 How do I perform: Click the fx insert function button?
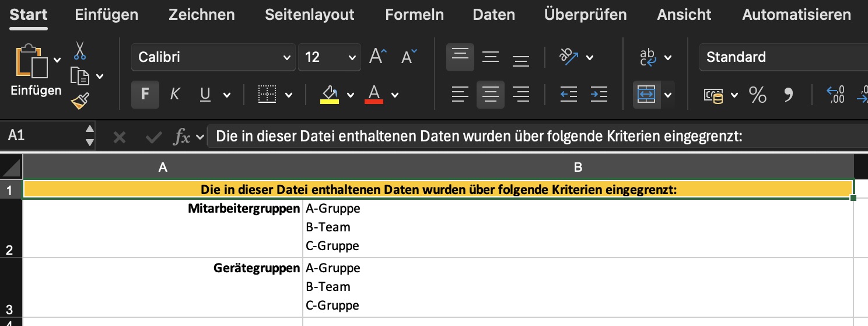[x=183, y=137]
